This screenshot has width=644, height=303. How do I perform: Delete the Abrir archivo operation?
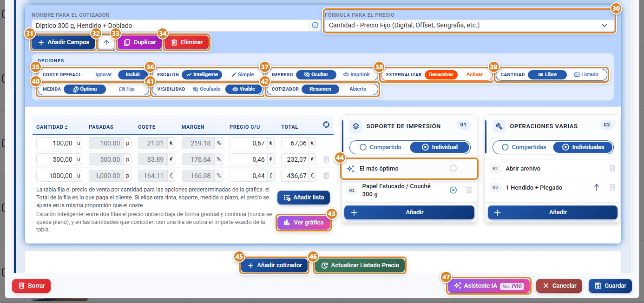(x=612, y=168)
